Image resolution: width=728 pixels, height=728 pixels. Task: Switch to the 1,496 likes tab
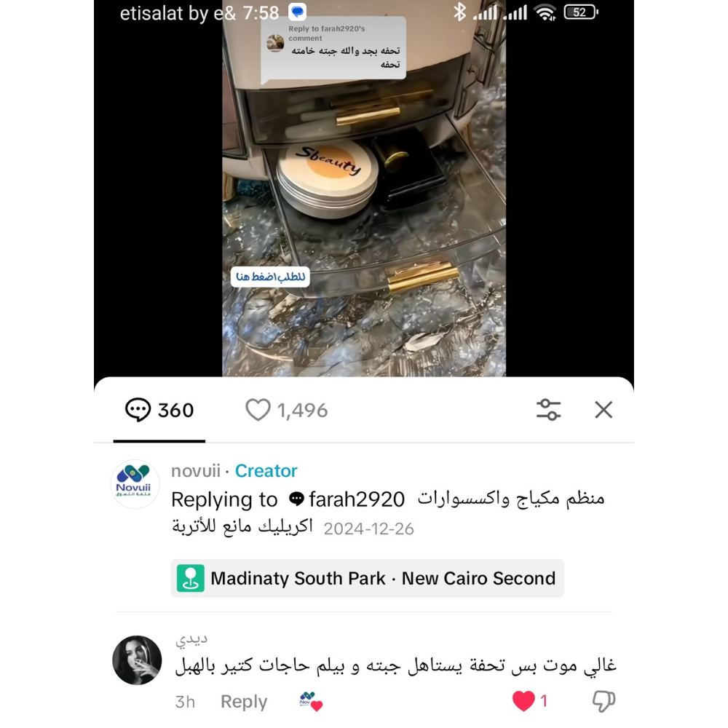click(286, 411)
